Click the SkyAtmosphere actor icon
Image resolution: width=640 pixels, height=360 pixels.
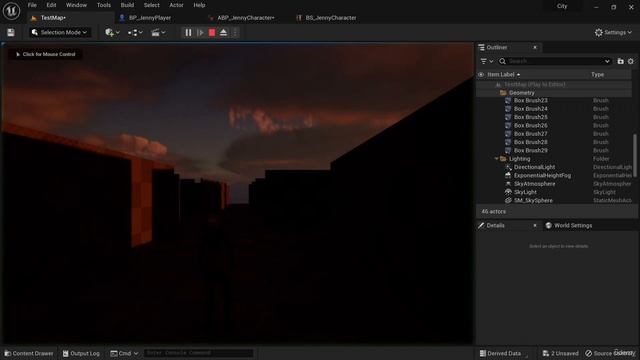508,184
